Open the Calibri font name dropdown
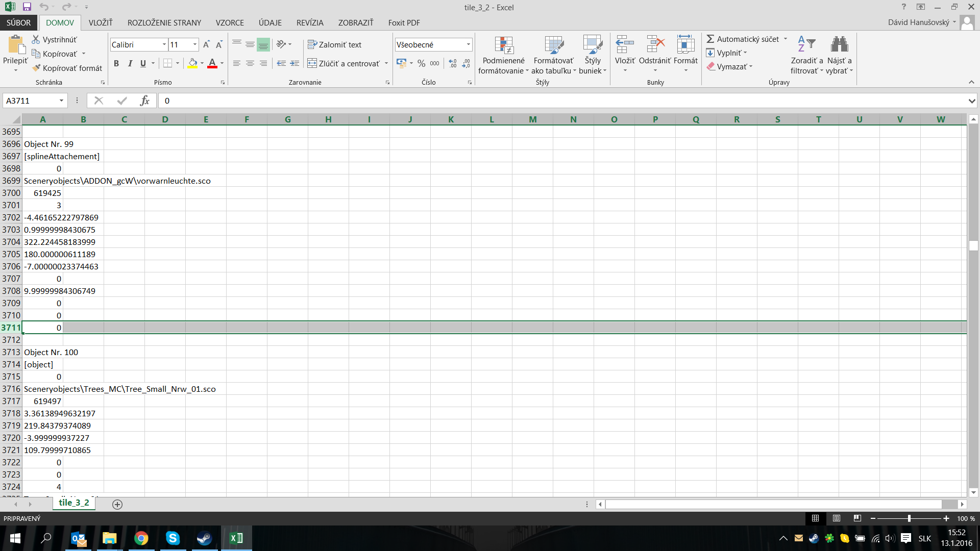This screenshot has height=551, width=980. pyautogui.click(x=164, y=45)
